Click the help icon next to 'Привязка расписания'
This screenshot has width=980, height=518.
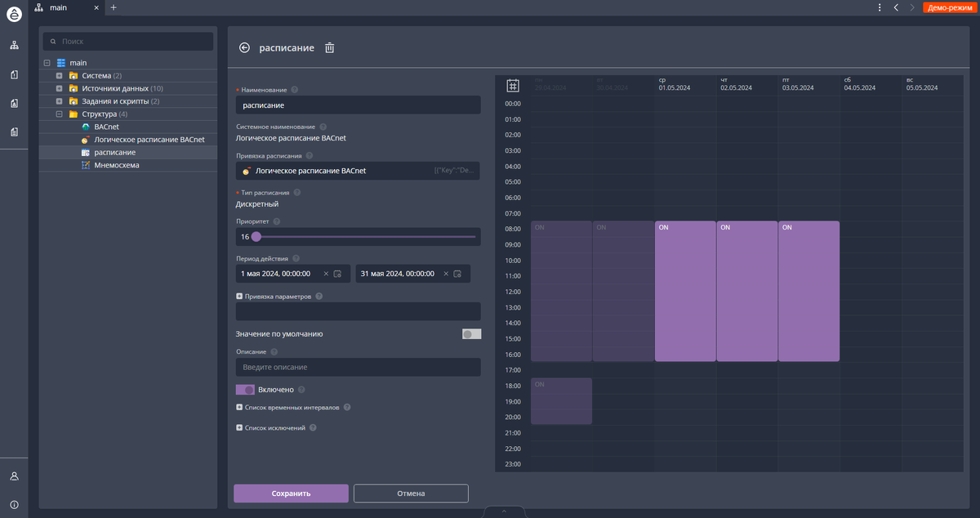coord(310,155)
